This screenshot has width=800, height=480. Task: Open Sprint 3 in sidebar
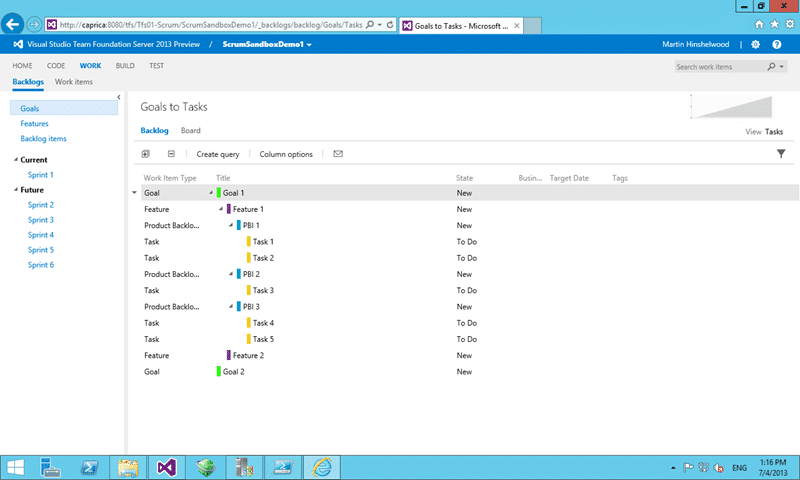[41, 220]
